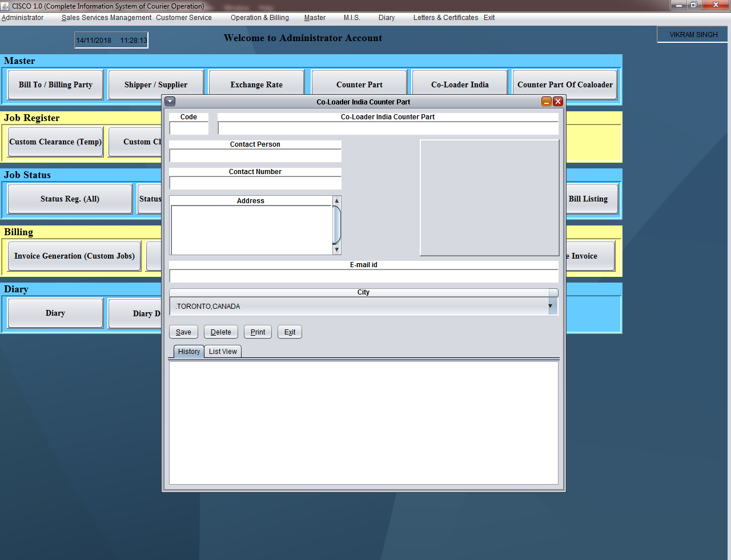
Task: Open the Bill Listing button
Action: point(592,199)
